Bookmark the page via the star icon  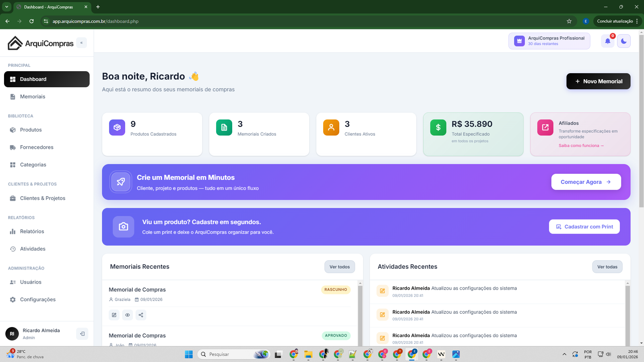[x=569, y=21]
